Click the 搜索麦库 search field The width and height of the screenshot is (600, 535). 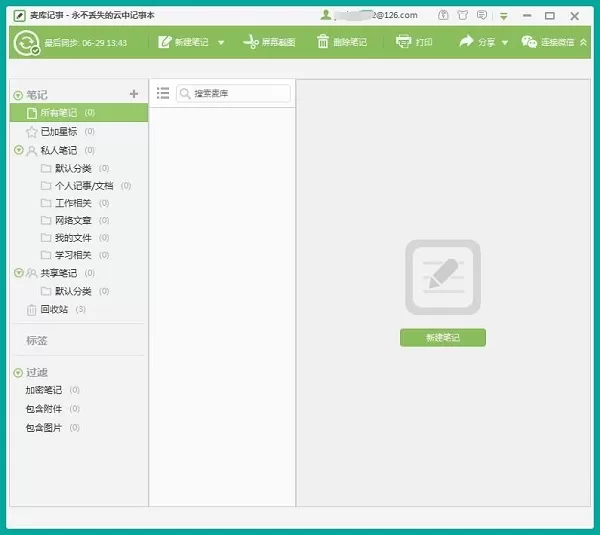[233, 93]
